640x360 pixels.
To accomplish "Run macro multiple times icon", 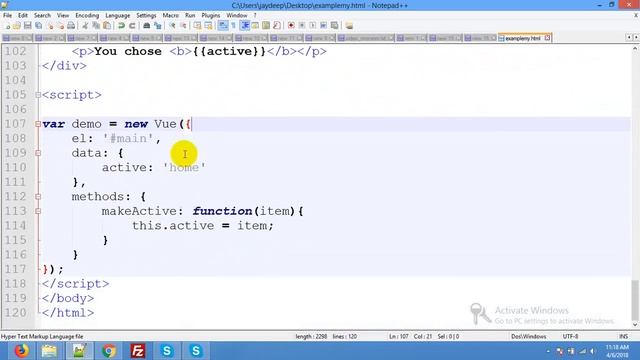I will click(323, 26).
